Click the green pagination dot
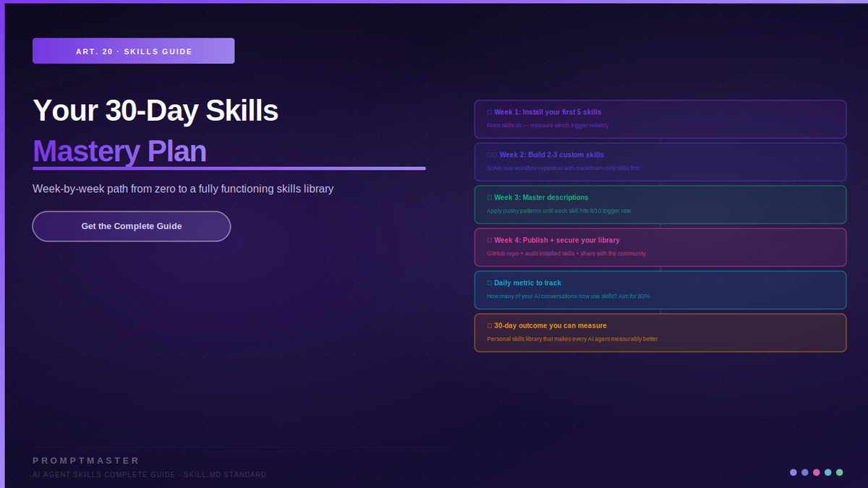Screen dimensions: 868x488 click(x=840, y=472)
